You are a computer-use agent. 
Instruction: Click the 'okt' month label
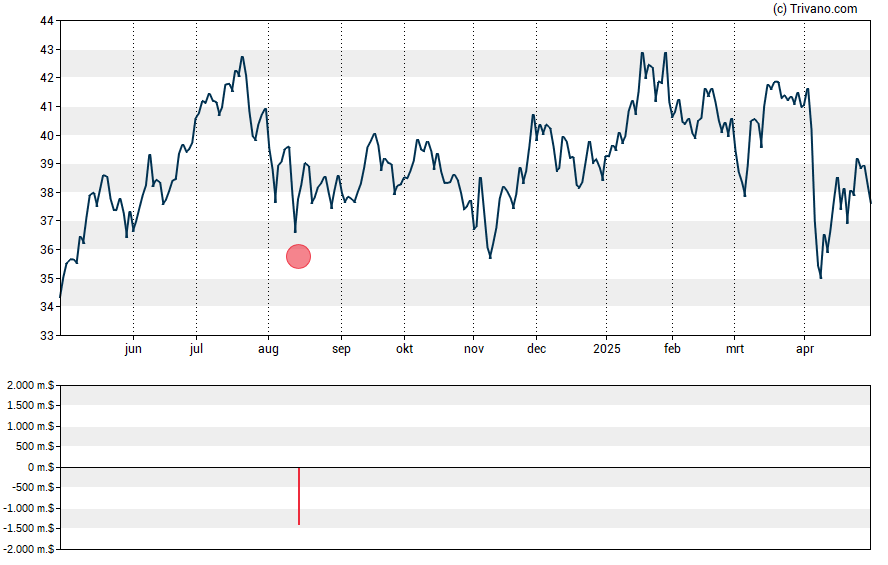pos(404,349)
